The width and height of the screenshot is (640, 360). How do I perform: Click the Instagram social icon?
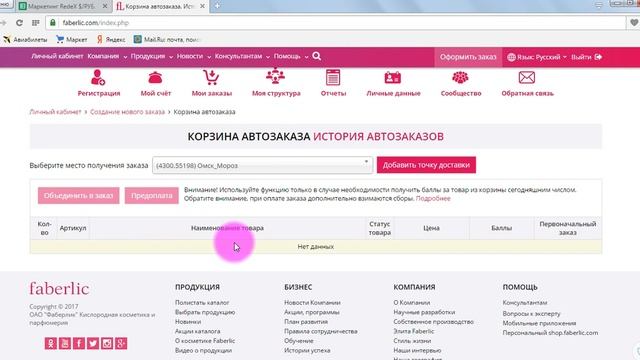(x=107, y=343)
